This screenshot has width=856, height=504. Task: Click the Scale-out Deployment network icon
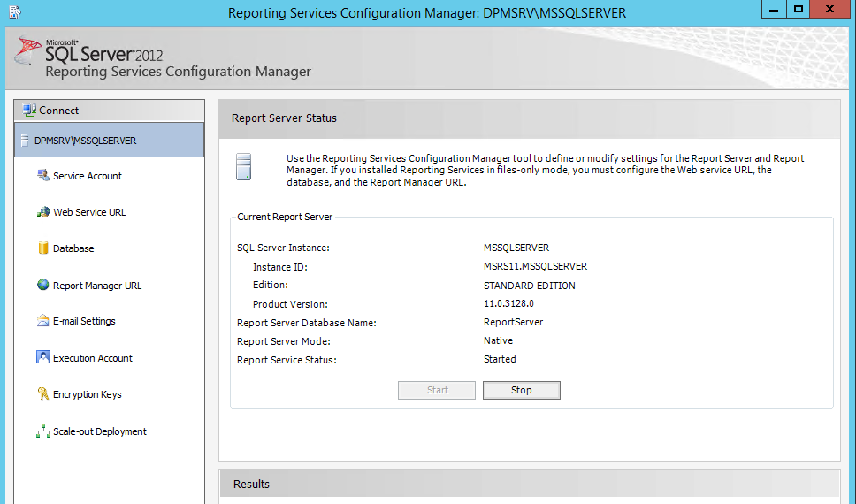tap(43, 431)
